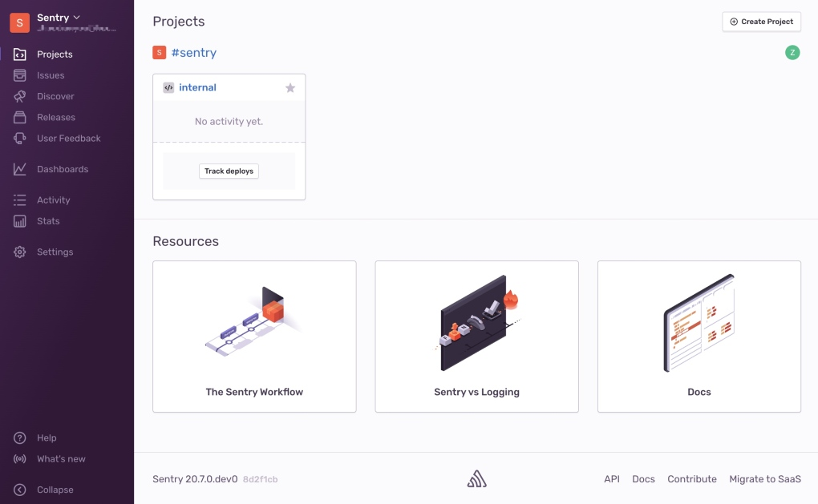
Task: Select User Feedback in sidebar
Action: (x=69, y=138)
